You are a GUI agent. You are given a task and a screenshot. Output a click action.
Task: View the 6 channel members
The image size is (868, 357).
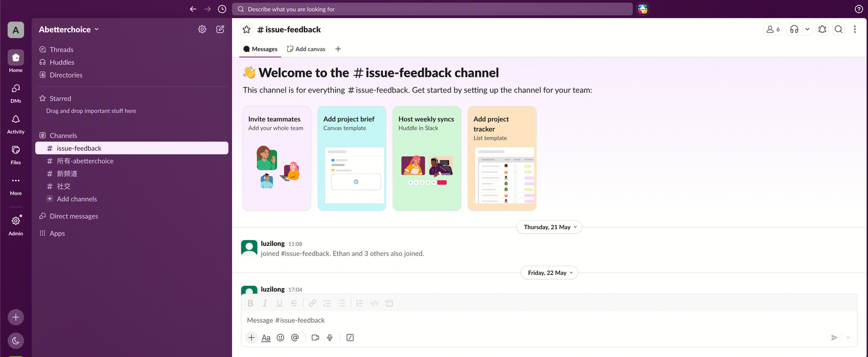click(x=773, y=30)
